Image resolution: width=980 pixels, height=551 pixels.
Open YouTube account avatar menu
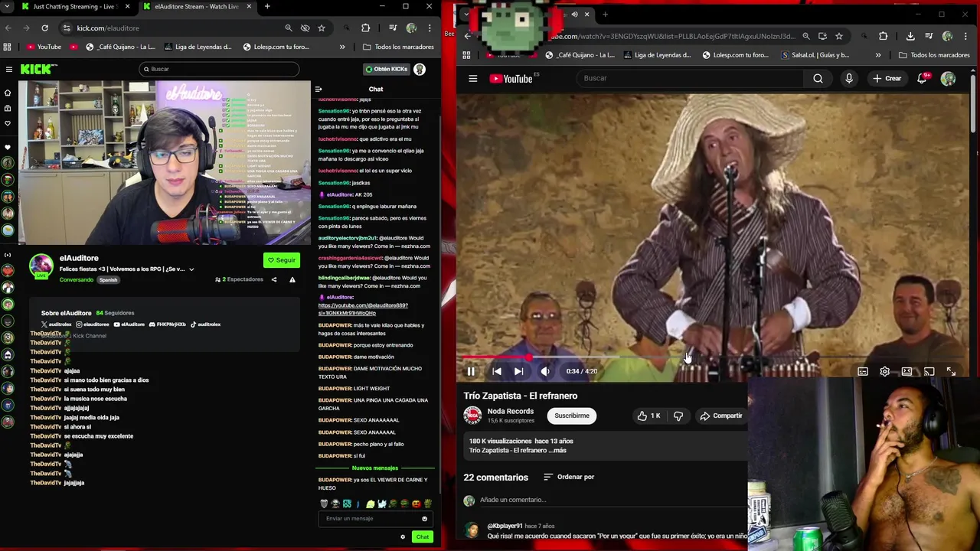pos(948,78)
